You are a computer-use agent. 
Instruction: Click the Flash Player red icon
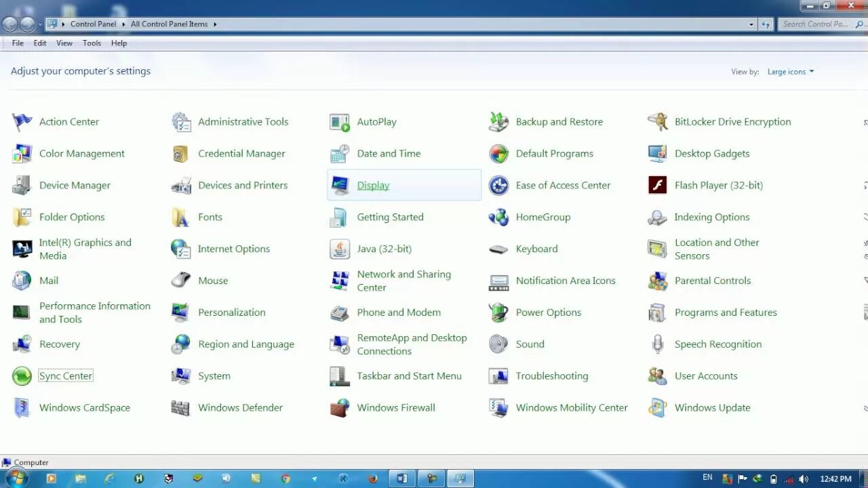657,185
